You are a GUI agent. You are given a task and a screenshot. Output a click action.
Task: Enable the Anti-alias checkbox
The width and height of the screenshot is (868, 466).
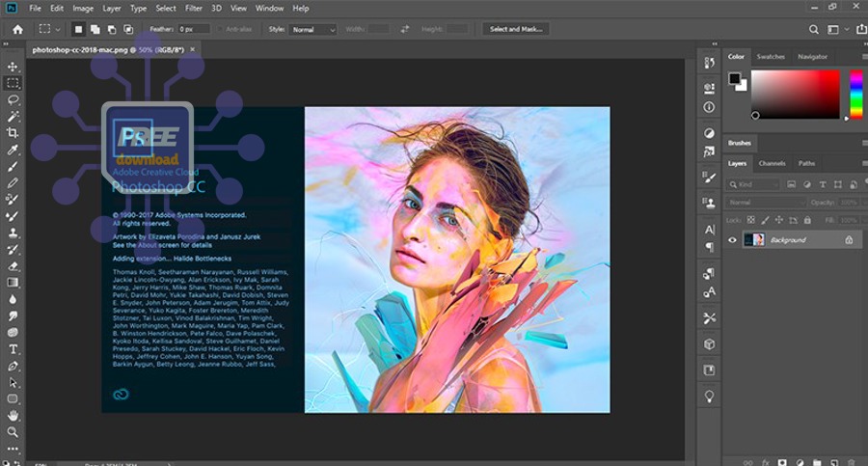[x=220, y=29]
